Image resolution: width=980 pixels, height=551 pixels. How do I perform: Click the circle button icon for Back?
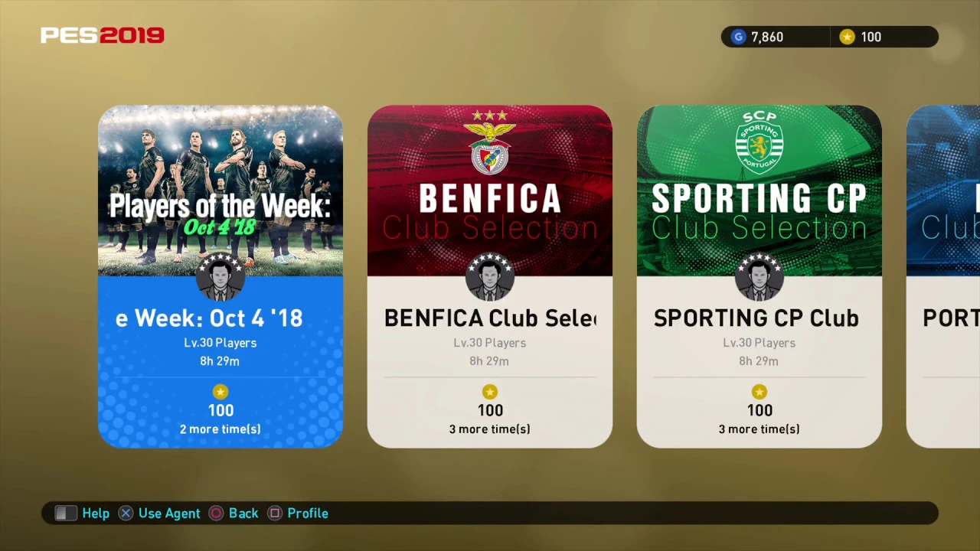coord(216,514)
